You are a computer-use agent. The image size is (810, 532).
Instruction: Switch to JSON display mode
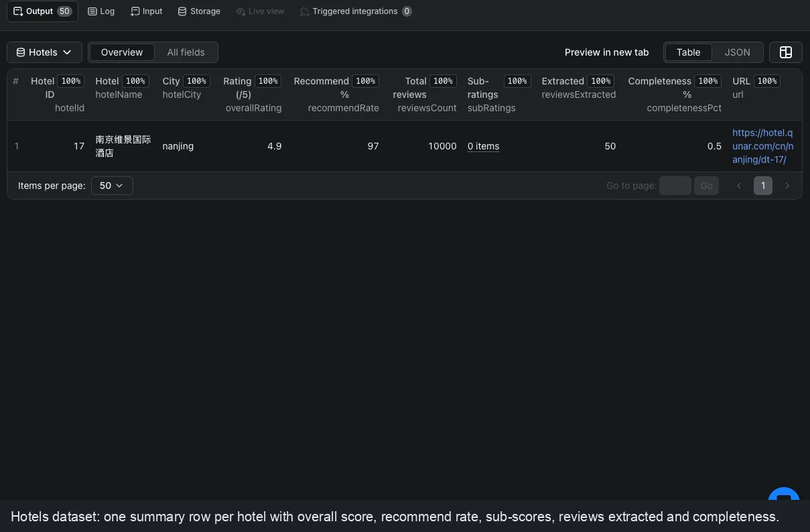[737, 52]
